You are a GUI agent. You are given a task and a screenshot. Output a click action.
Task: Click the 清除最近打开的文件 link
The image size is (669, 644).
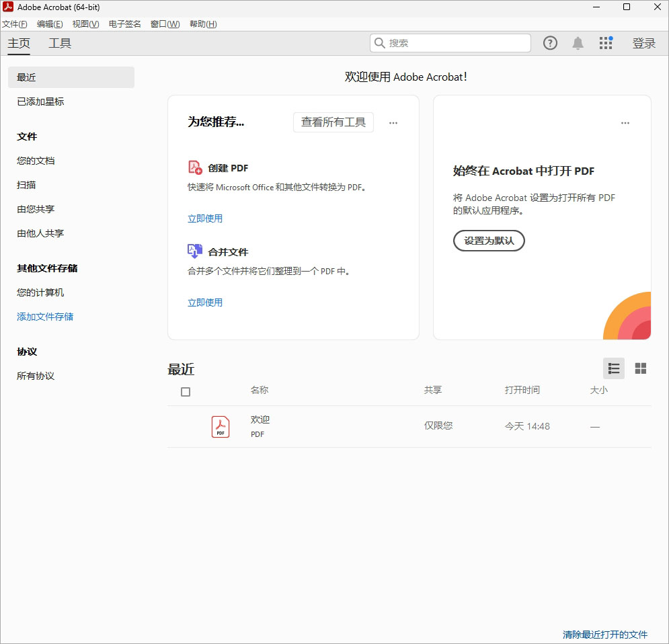click(604, 634)
